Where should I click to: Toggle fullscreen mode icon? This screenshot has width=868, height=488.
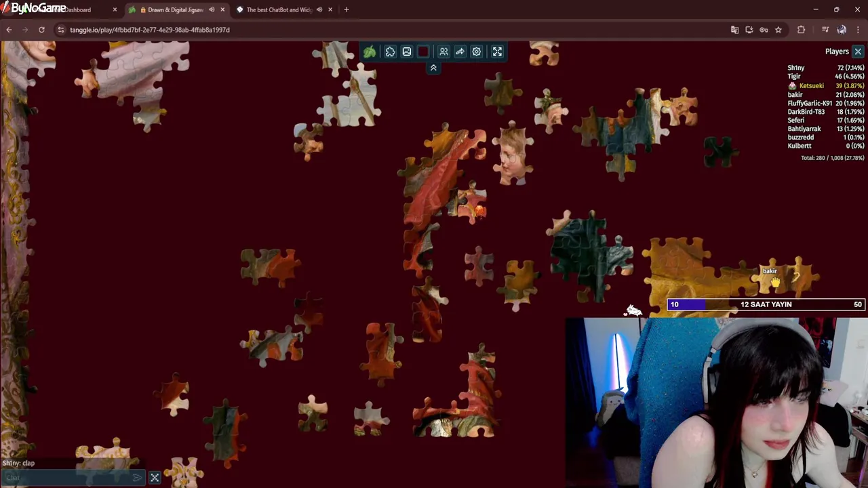(497, 52)
